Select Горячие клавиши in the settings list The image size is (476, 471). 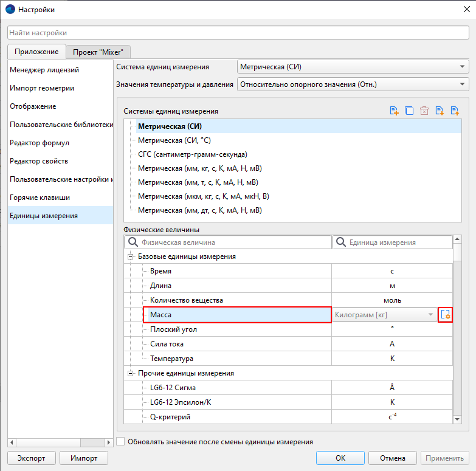[40, 198]
